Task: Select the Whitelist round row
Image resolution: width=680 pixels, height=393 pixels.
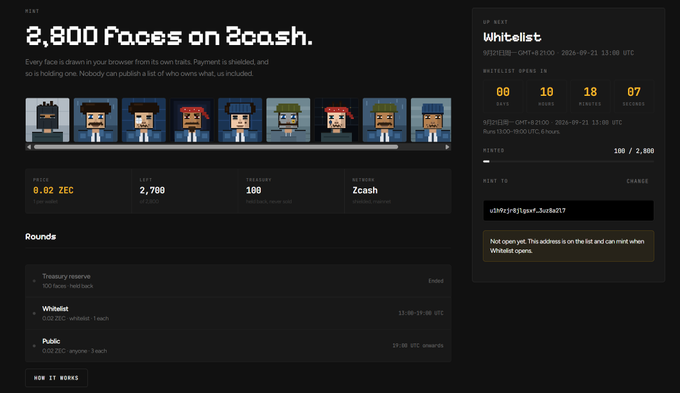Action: tap(238, 313)
